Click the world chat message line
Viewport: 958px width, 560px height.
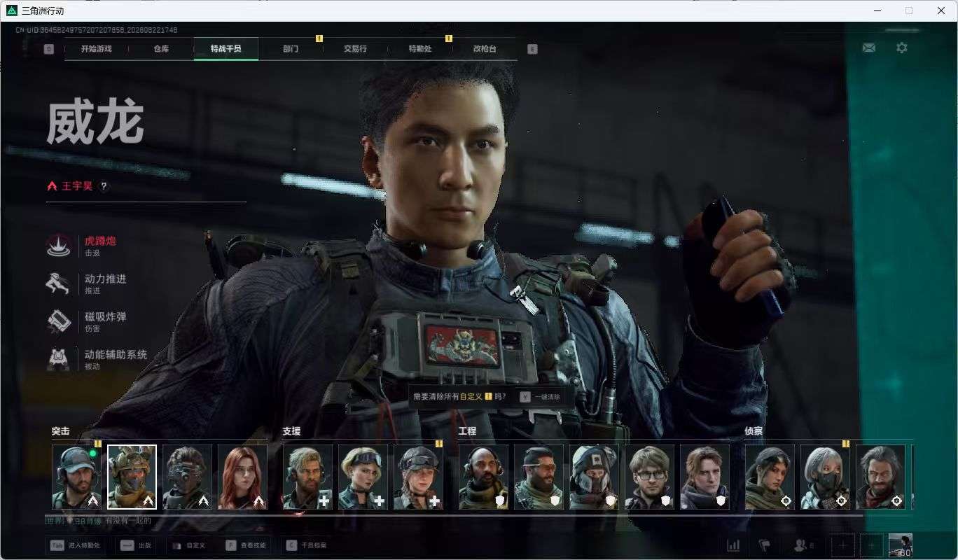tap(99, 521)
